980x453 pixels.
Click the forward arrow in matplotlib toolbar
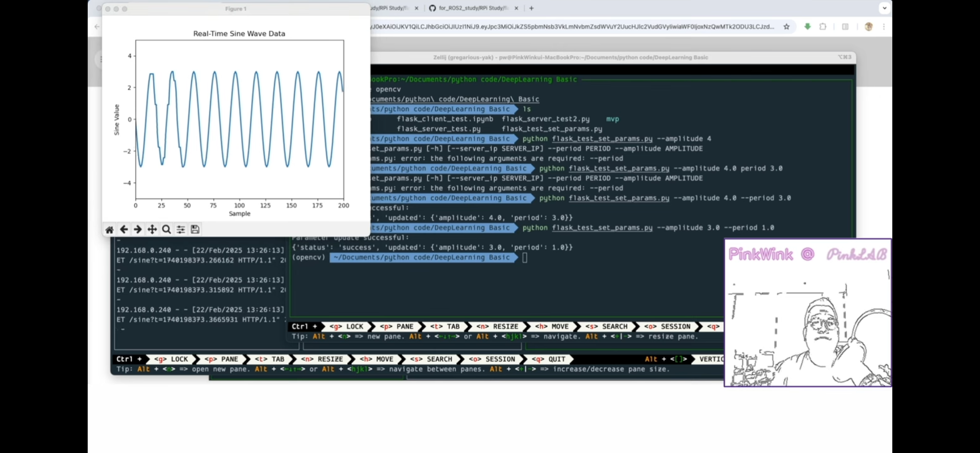(x=138, y=230)
